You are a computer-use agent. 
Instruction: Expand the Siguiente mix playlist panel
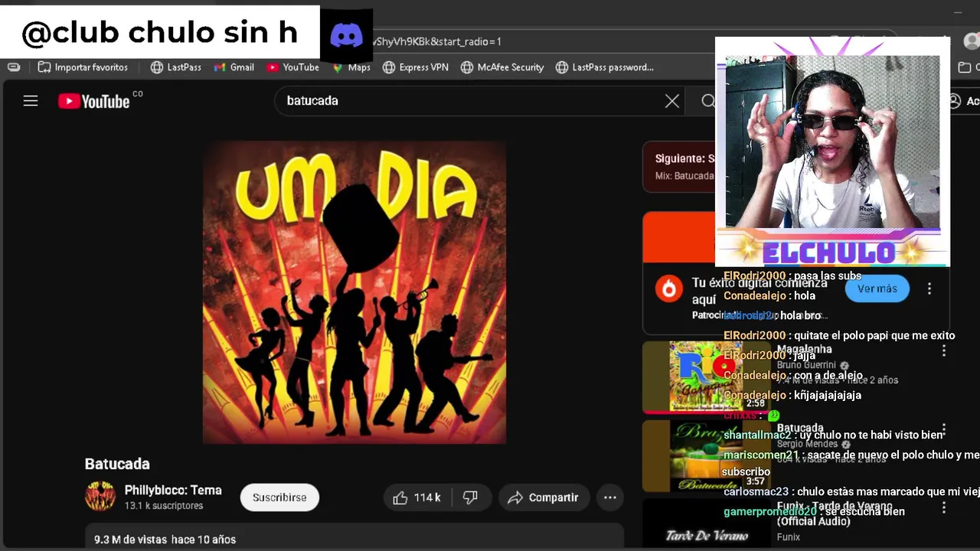coord(679,166)
